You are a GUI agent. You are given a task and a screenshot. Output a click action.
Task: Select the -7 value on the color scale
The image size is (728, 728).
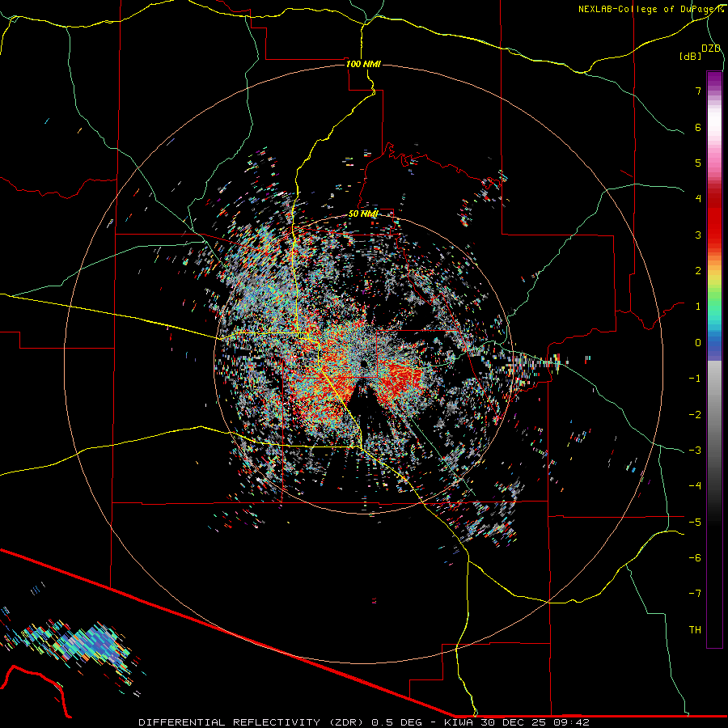pos(695,594)
